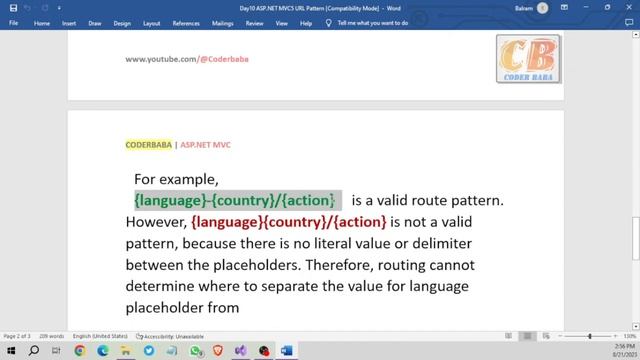Click the 'For example,' line

tap(176, 179)
